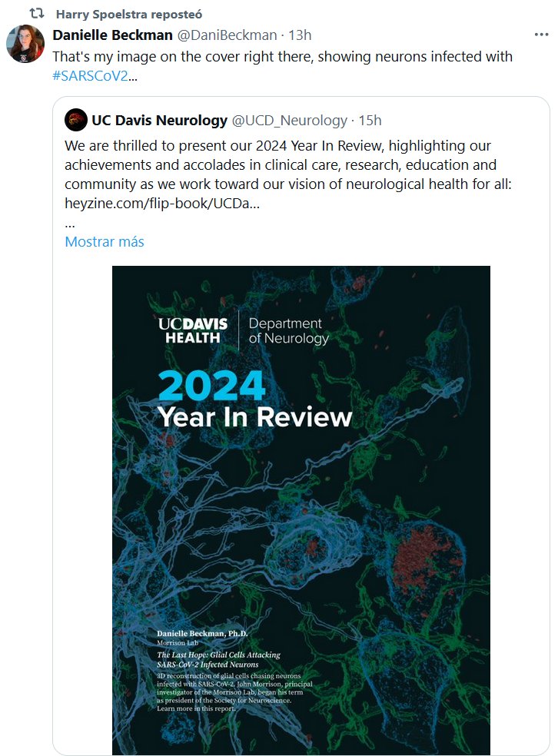Open the three-dot more options menu
This screenshot has height=756, width=558.
click(541, 35)
